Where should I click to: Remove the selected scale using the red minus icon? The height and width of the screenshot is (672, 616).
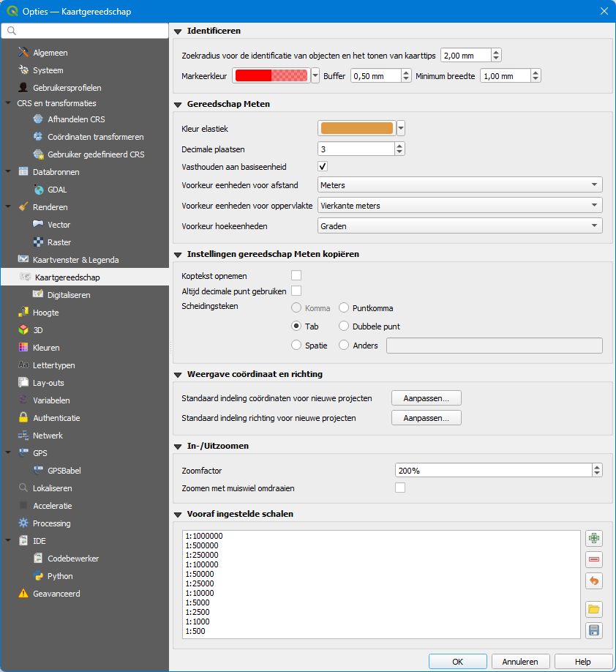[594, 559]
